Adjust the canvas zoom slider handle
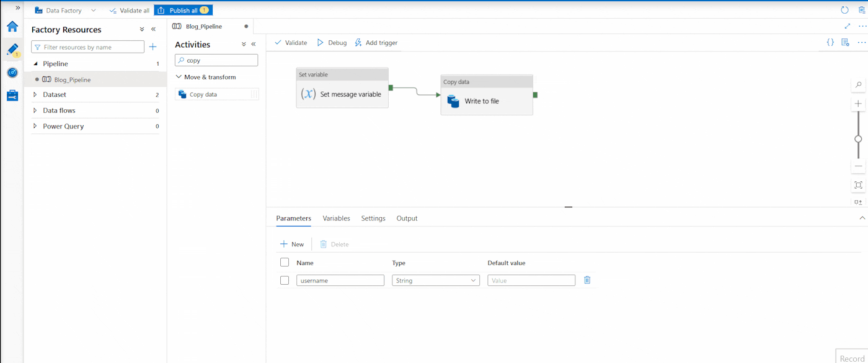This screenshot has height=363, width=868. pyautogui.click(x=859, y=139)
